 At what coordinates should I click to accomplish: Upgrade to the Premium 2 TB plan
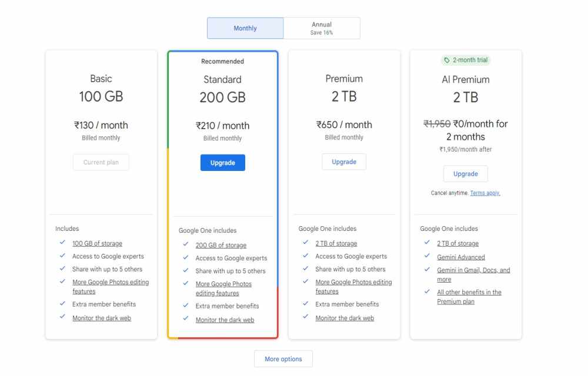[344, 162]
